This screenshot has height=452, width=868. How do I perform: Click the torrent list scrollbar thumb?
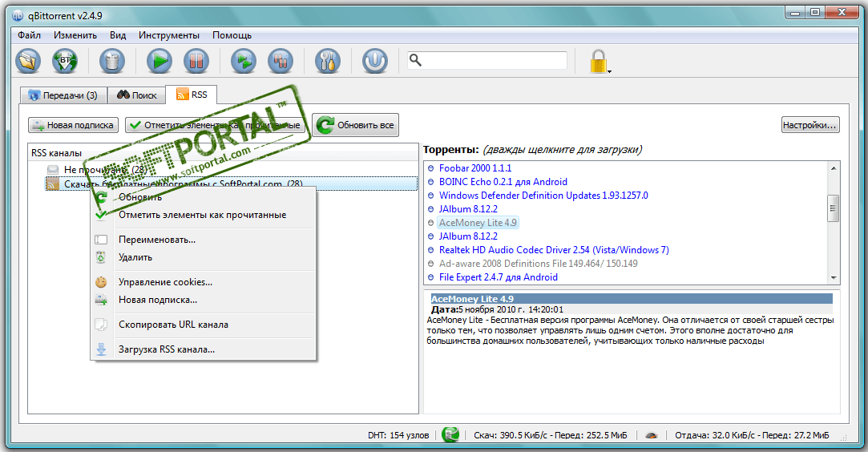tap(833, 208)
